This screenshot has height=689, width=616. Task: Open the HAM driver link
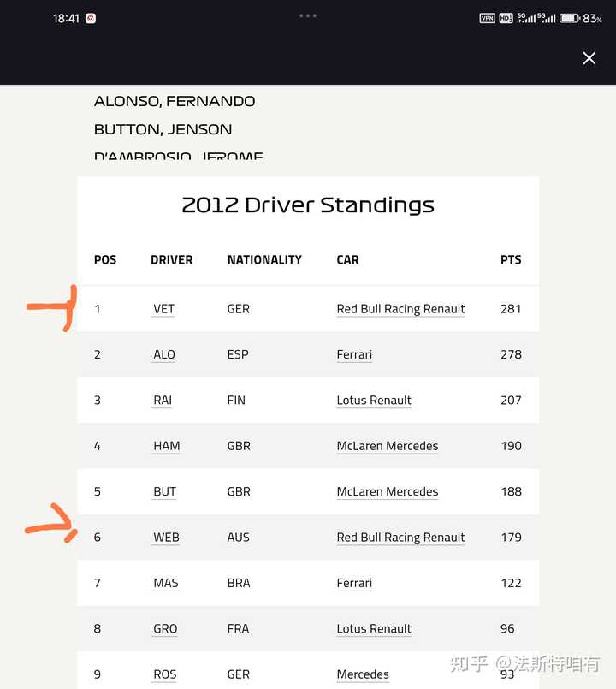point(166,446)
